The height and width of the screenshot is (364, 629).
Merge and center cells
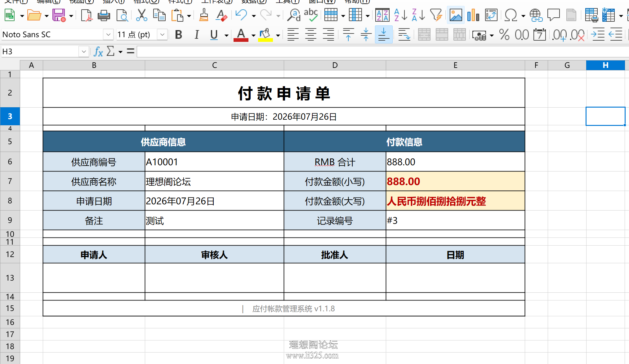[x=424, y=35]
